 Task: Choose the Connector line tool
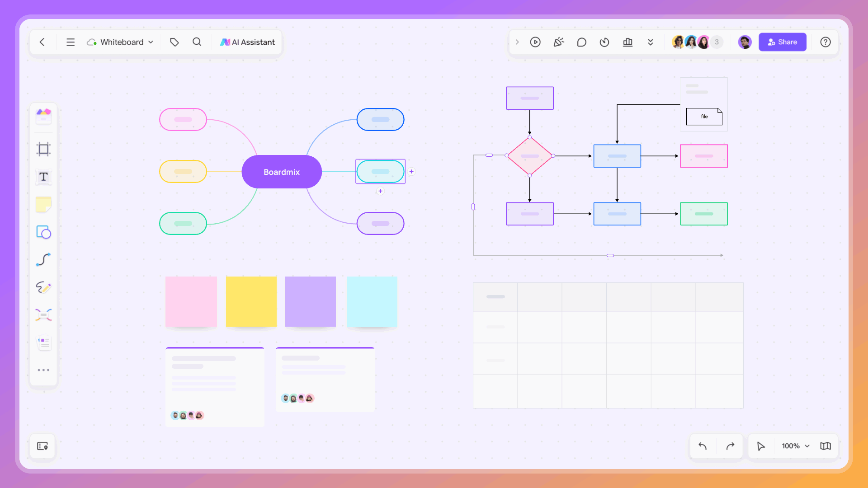coord(43,260)
